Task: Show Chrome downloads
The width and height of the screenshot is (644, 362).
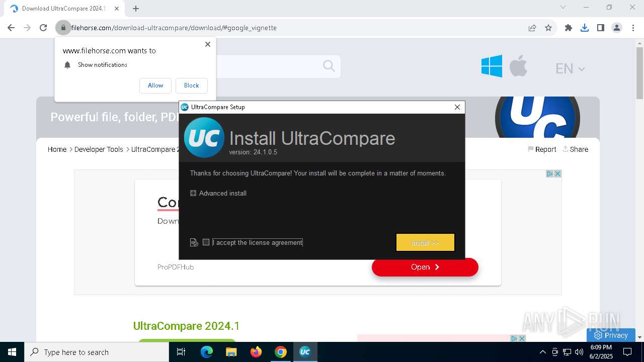Action: [585, 28]
